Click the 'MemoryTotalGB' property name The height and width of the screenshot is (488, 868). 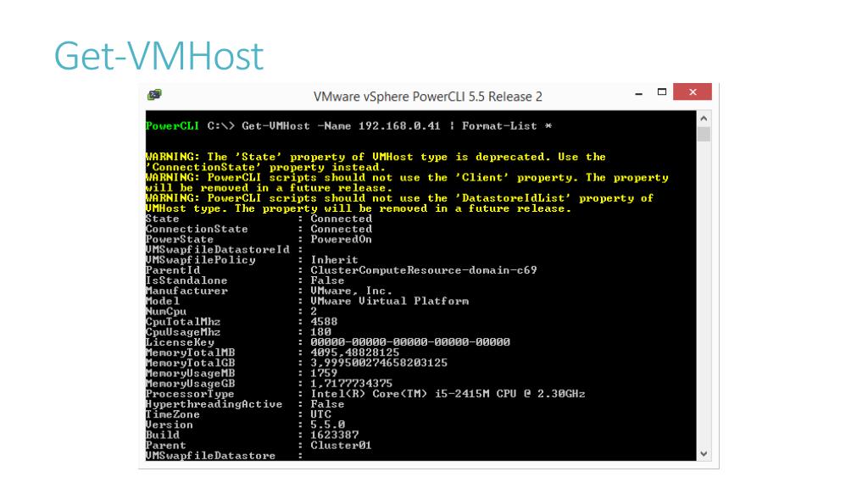pyautogui.click(x=190, y=363)
